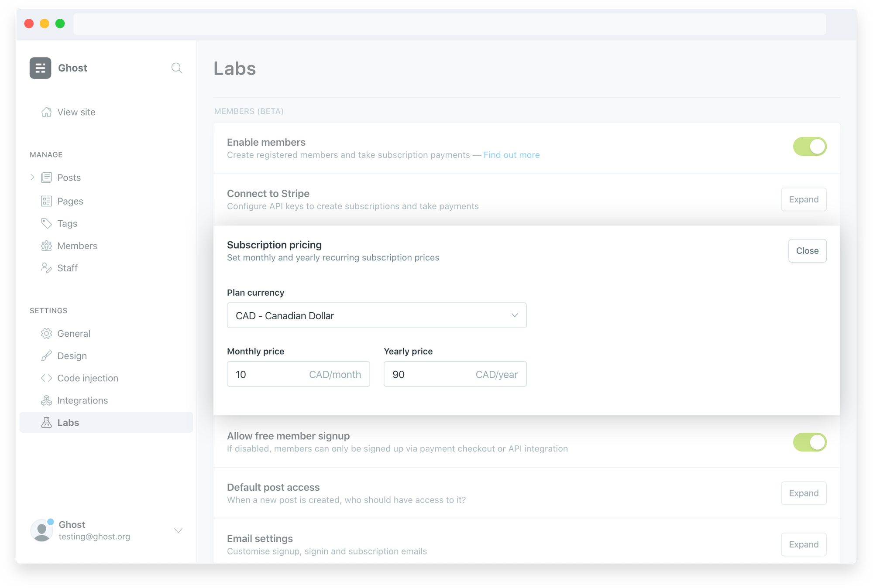Follow the Find out more link
This screenshot has height=588, width=873.
[x=511, y=155]
